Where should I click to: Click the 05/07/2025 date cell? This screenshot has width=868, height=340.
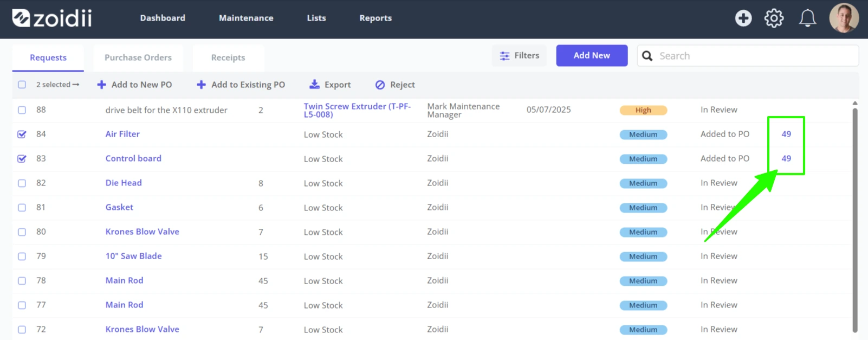[x=548, y=110]
